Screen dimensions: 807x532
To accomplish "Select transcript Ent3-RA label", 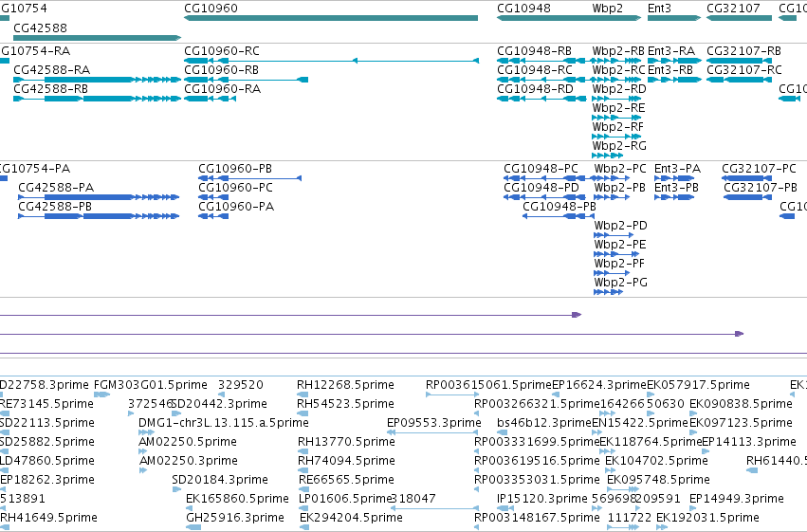I will pos(671,51).
